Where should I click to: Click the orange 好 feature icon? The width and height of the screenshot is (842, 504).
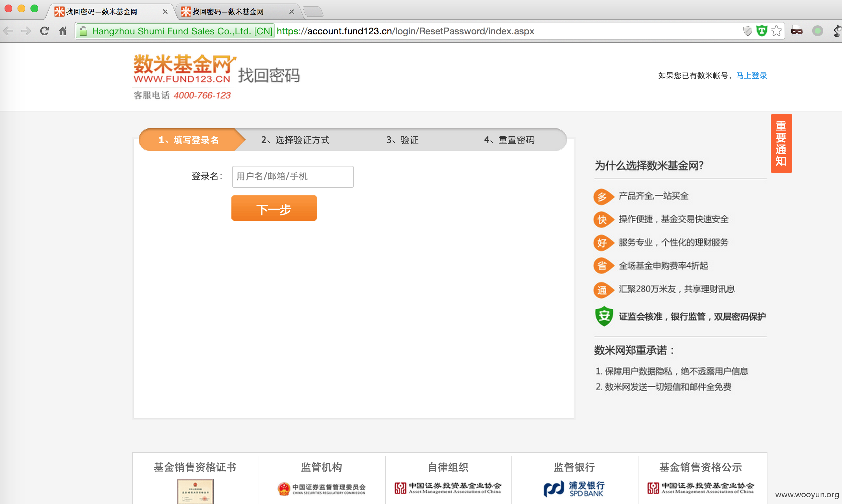click(603, 243)
